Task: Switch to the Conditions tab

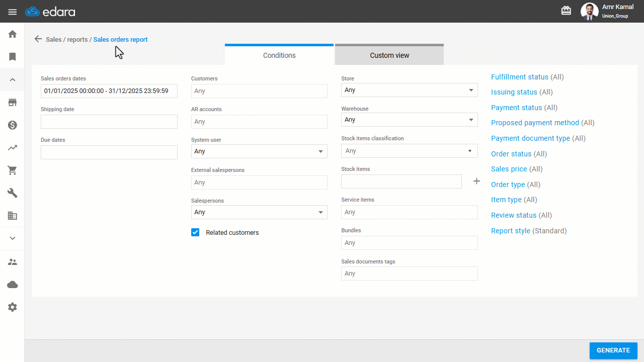Action: click(x=279, y=55)
